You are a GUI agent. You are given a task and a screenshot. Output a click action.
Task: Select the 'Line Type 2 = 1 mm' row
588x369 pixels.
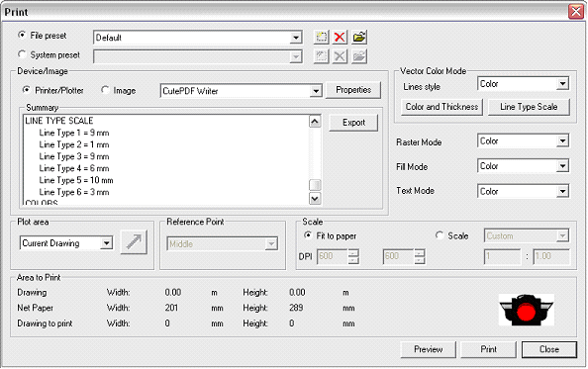click(74, 144)
